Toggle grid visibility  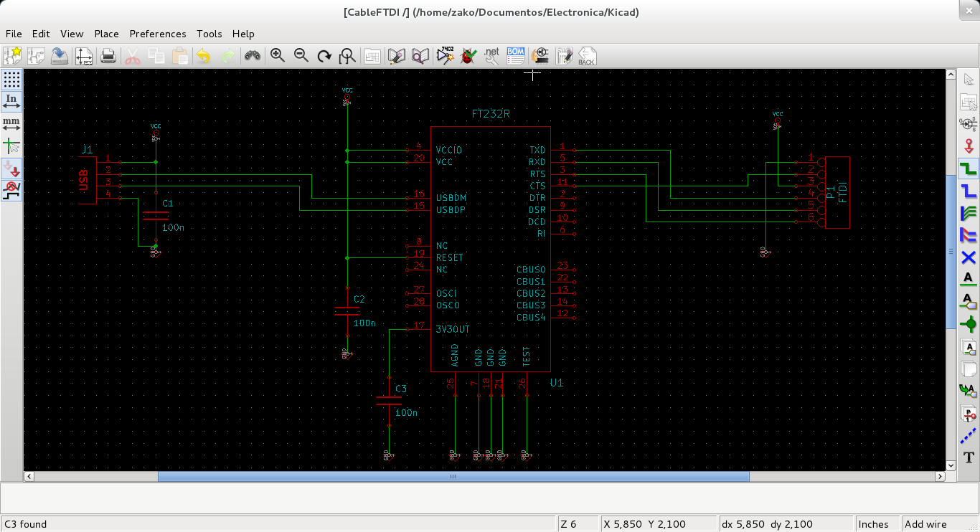coord(10,78)
